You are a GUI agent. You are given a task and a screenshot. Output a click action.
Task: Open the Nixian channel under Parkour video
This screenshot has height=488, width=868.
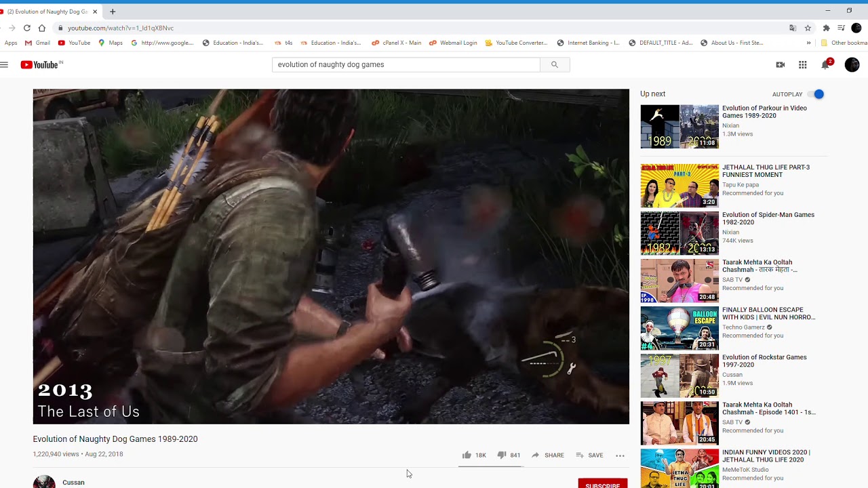(x=730, y=125)
